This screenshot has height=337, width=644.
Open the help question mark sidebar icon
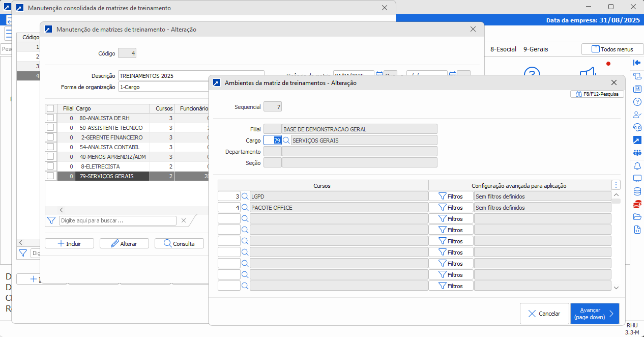(x=637, y=102)
